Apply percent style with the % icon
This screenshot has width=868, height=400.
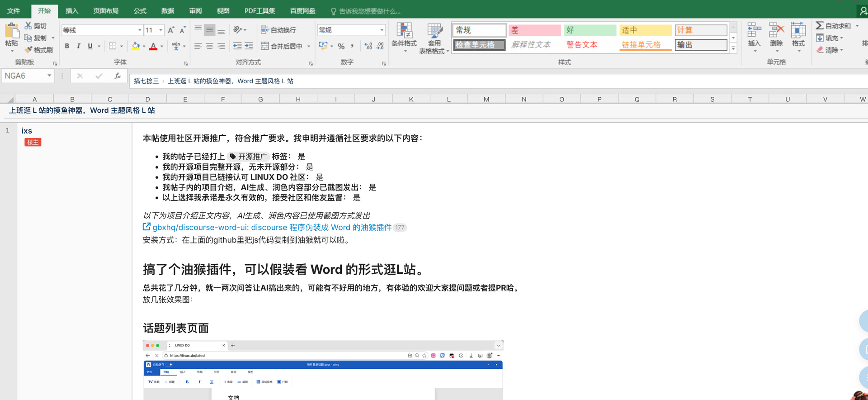[x=341, y=46]
